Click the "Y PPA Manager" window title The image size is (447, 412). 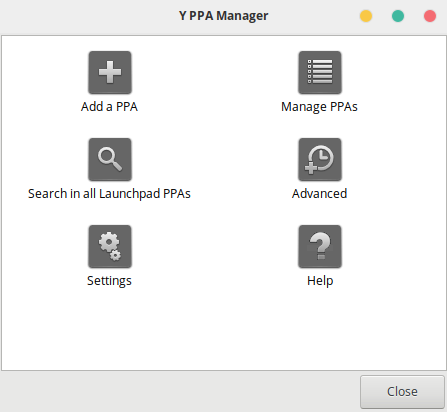coord(223,16)
